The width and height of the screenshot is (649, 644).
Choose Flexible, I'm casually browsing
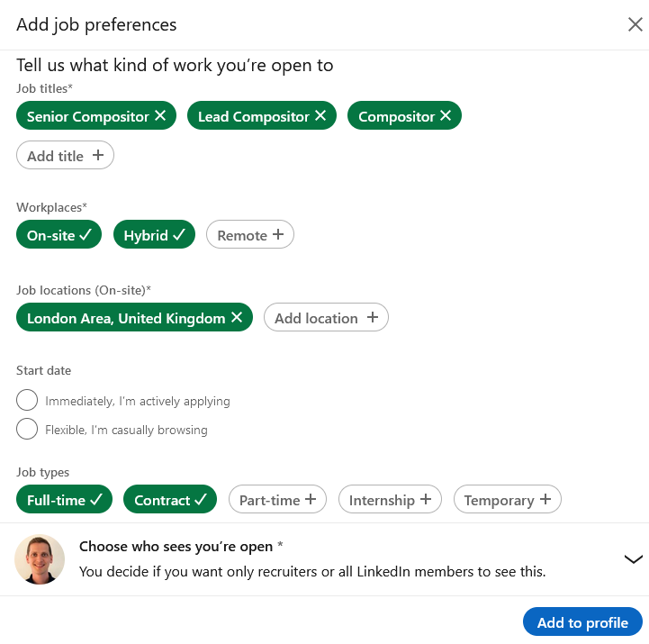point(27,430)
